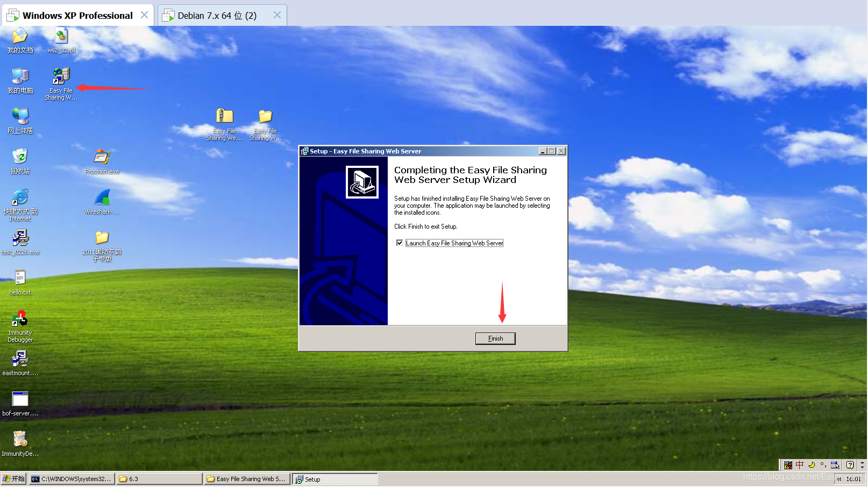Click the Setup taskbar button
Screen dimensions: 868x487
coord(335,479)
